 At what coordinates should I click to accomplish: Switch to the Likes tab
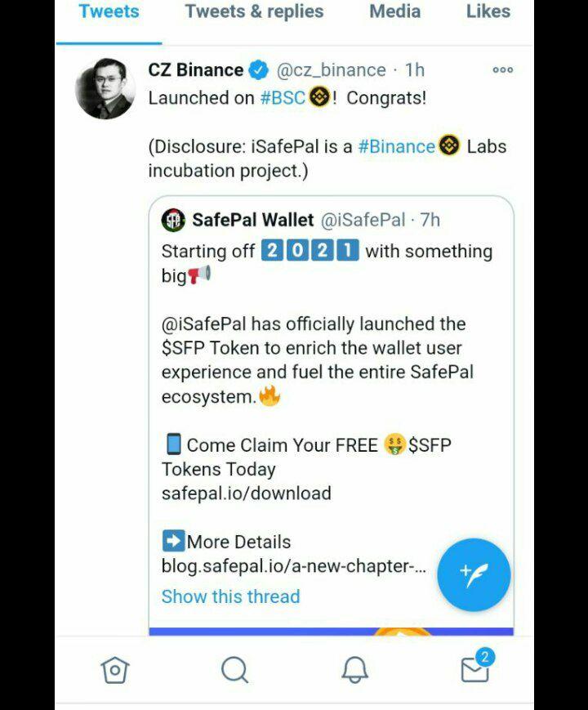(488, 11)
